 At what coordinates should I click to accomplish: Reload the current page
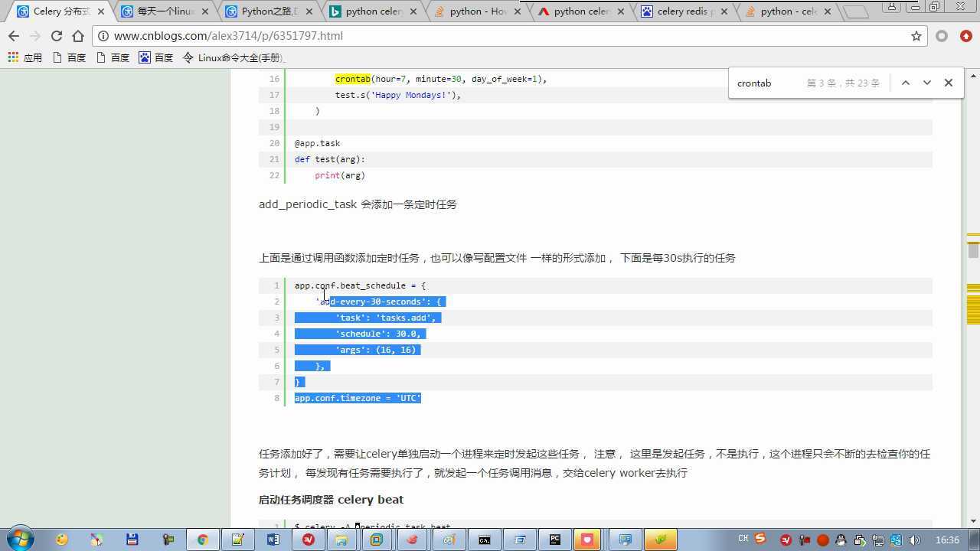tap(56, 36)
